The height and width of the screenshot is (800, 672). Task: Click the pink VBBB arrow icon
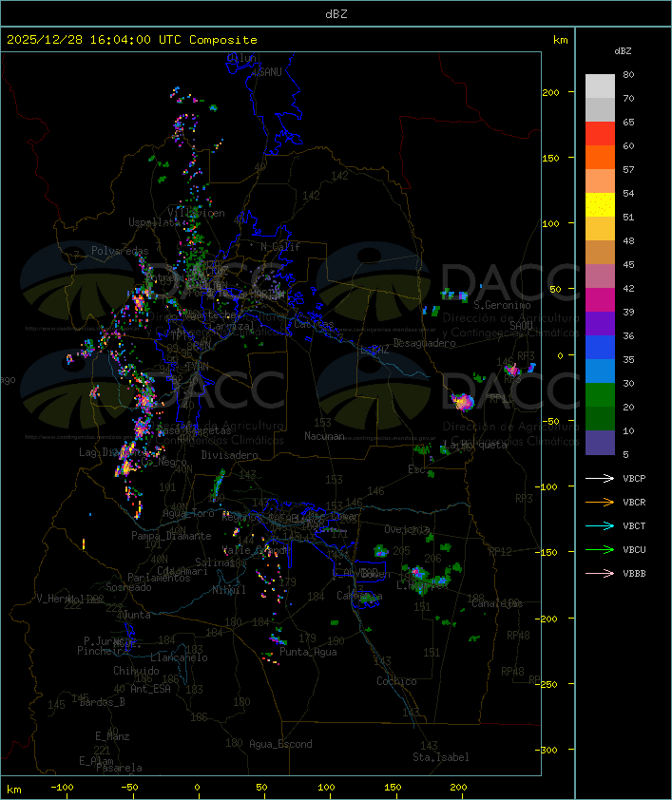tap(600, 573)
